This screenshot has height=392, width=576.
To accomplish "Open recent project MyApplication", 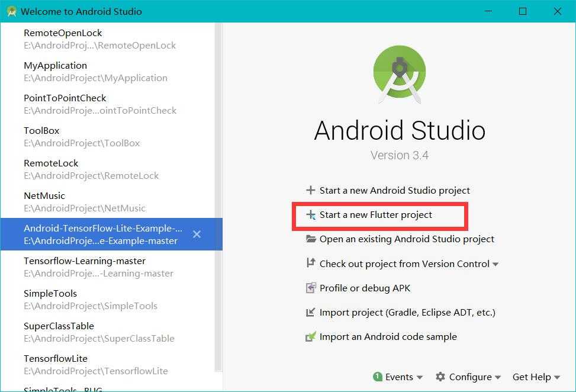I will tap(108, 72).
